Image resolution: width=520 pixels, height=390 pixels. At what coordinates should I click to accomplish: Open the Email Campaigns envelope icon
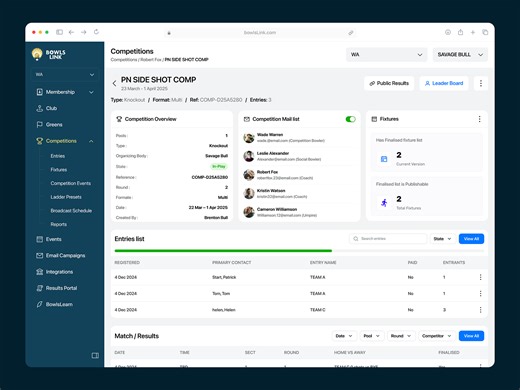point(39,255)
